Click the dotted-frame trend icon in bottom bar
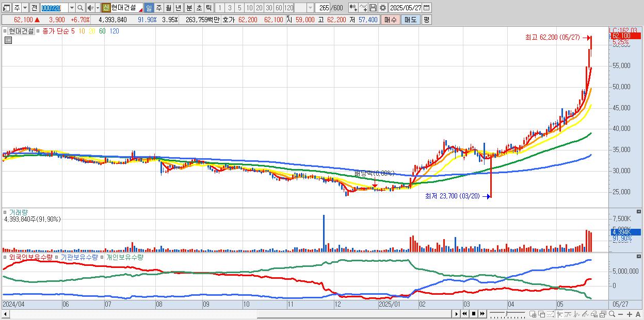Screen dimensions: 644x320 [x=551, y=314]
